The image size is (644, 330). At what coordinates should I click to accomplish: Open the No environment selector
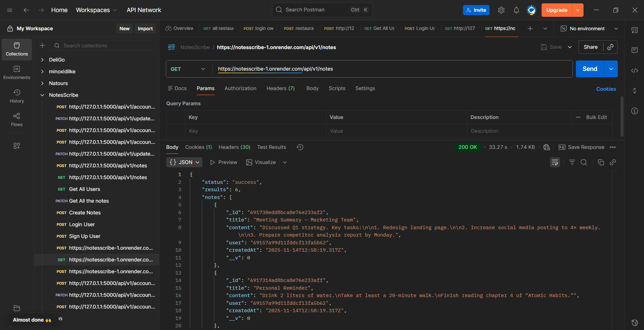[x=589, y=29]
